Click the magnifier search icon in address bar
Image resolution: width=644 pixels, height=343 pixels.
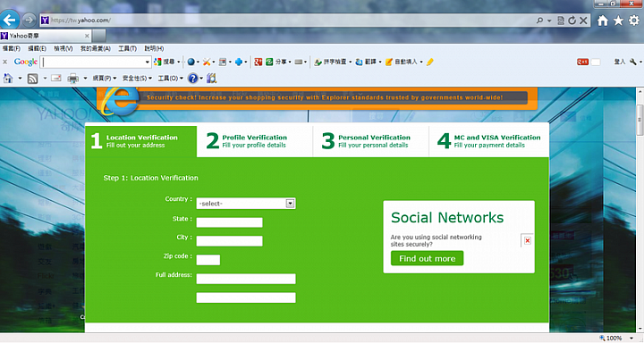coord(539,21)
